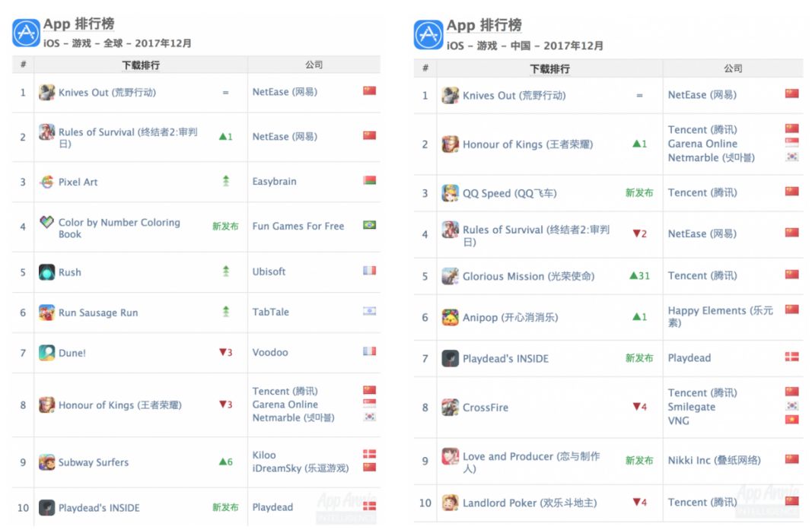The height and width of the screenshot is (530, 812).
Task: Click the Dune! app icon
Action: [47, 353]
